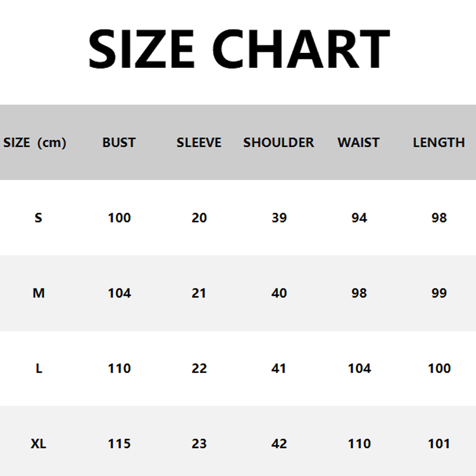Screen dimensions: 476x476
Task: Select waist value 110 in XL row
Action: click(359, 444)
